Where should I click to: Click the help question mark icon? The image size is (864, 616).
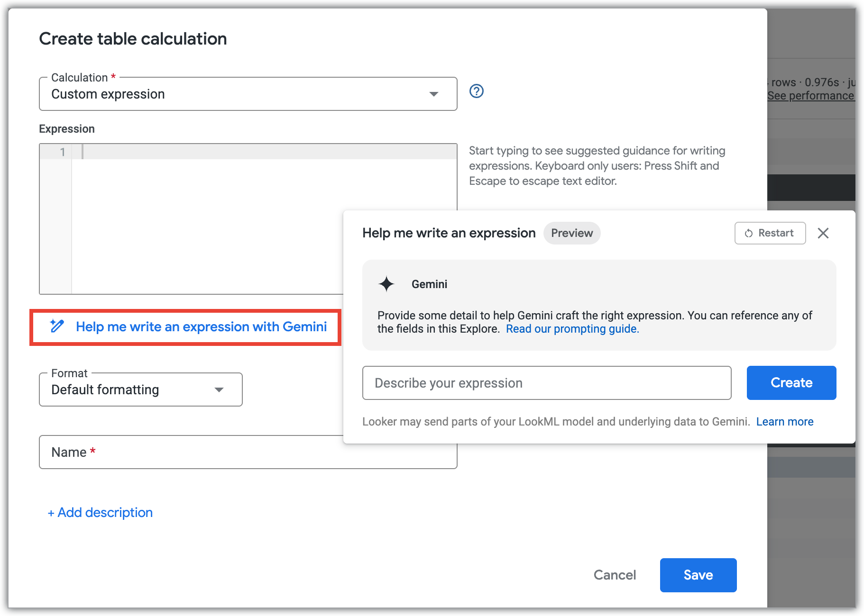477,91
